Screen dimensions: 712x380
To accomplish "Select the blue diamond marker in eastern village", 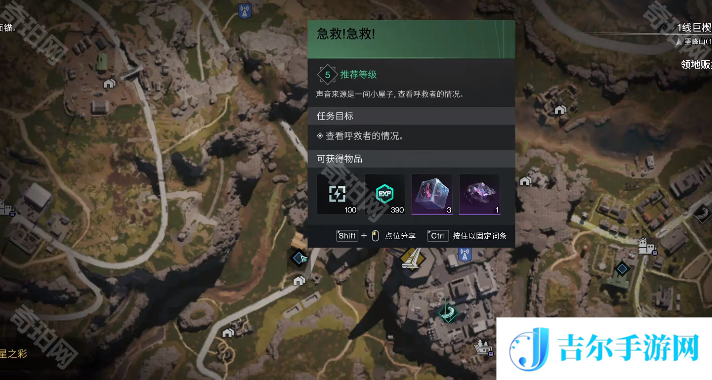I will click(622, 269).
